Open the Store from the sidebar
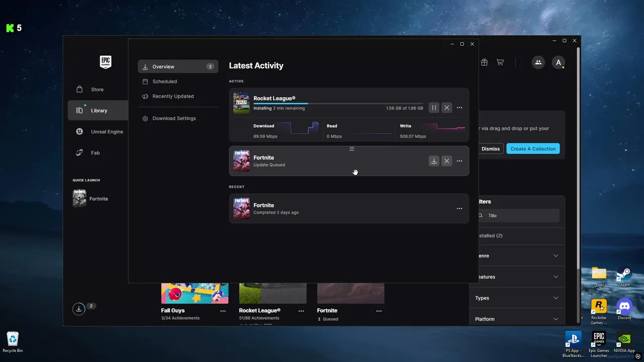 point(98,89)
